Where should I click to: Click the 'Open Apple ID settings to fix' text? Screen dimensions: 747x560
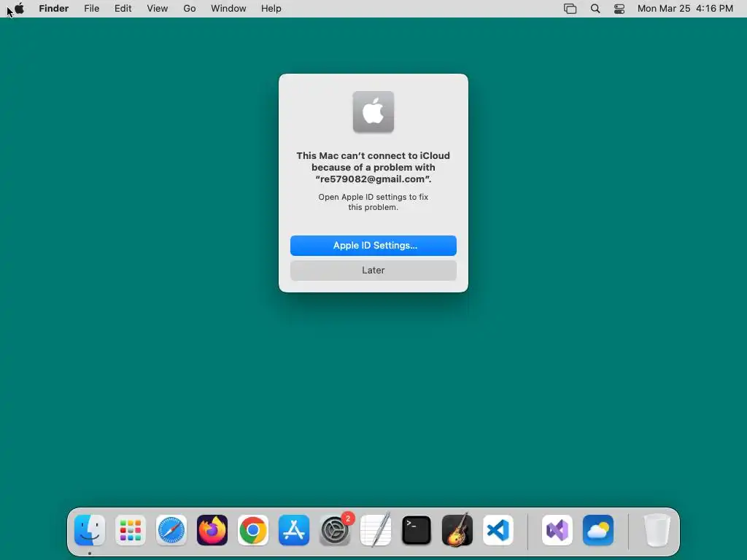pos(373,202)
